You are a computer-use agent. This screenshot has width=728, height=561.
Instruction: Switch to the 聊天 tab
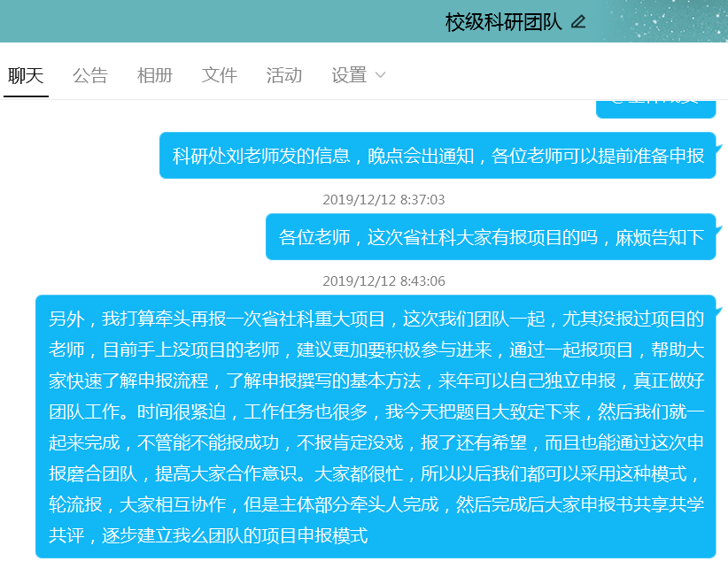(x=26, y=75)
